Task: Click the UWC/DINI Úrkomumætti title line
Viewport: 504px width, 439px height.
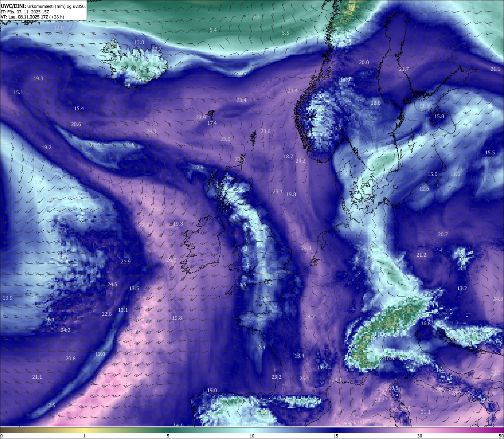Action: pyautogui.click(x=43, y=6)
